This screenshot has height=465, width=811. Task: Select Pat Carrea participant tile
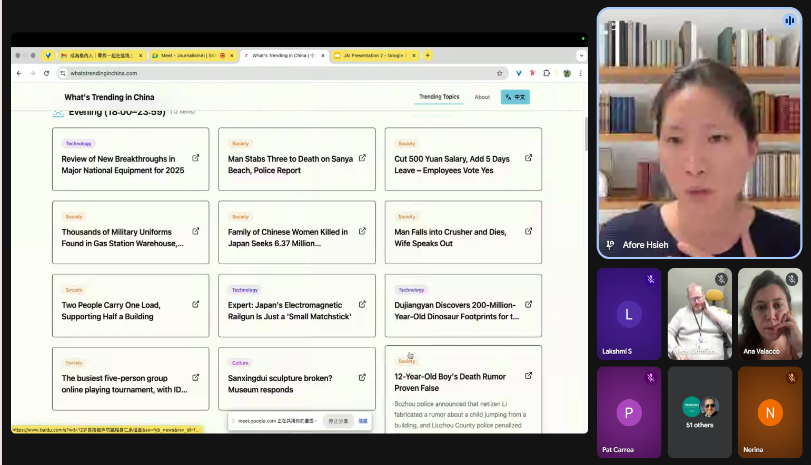pos(629,412)
